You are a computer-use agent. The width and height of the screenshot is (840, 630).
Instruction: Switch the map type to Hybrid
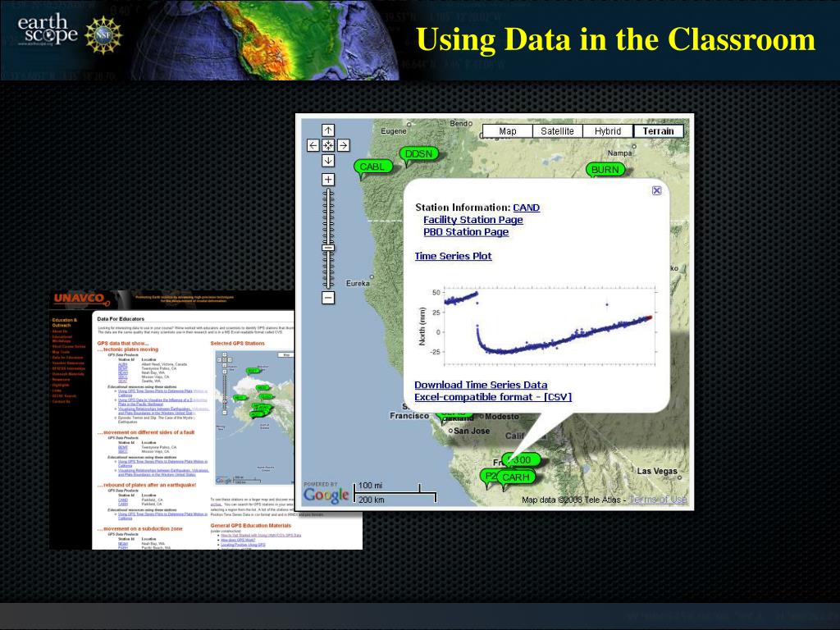[x=608, y=131]
